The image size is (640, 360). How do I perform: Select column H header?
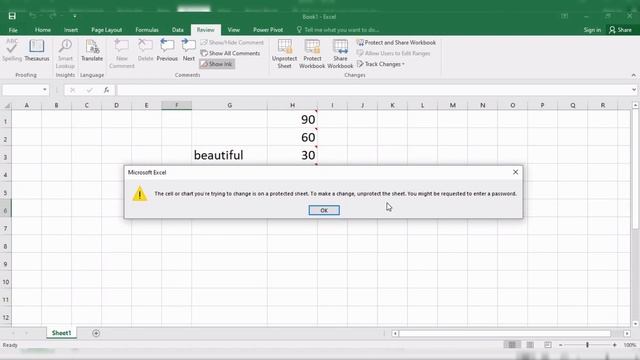click(292, 105)
